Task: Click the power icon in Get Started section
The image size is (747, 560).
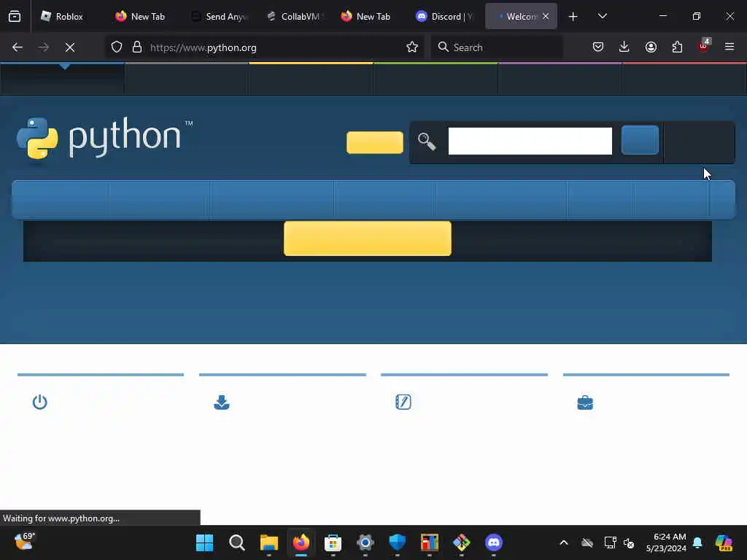Action: tap(39, 402)
